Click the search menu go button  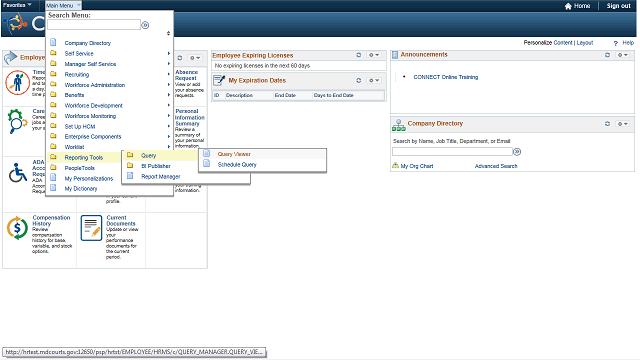(x=145, y=25)
